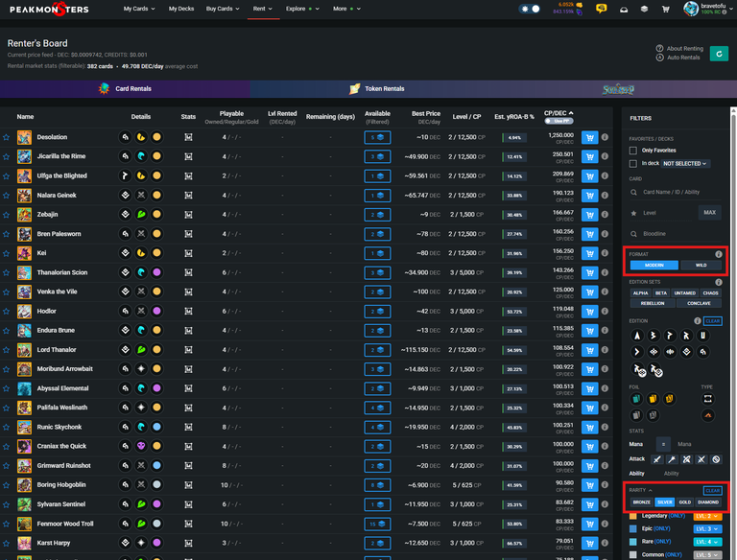Switch format to Wild

[701, 266]
